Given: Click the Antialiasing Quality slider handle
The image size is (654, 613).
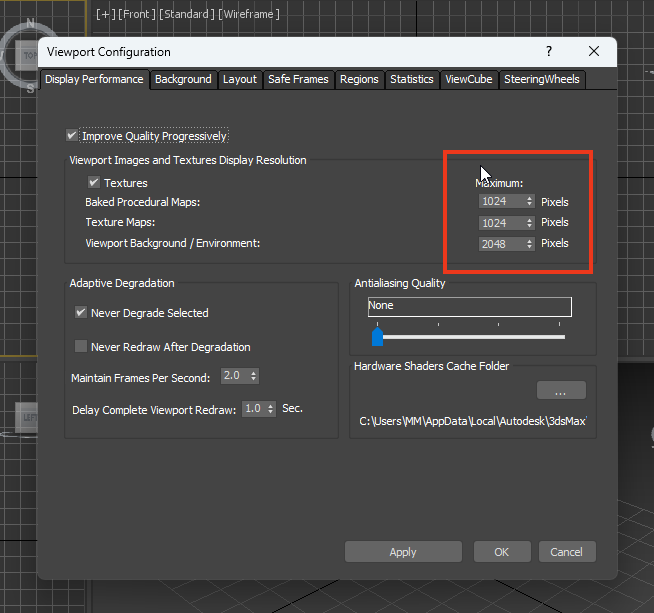Looking at the screenshot, I should (377, 337).
